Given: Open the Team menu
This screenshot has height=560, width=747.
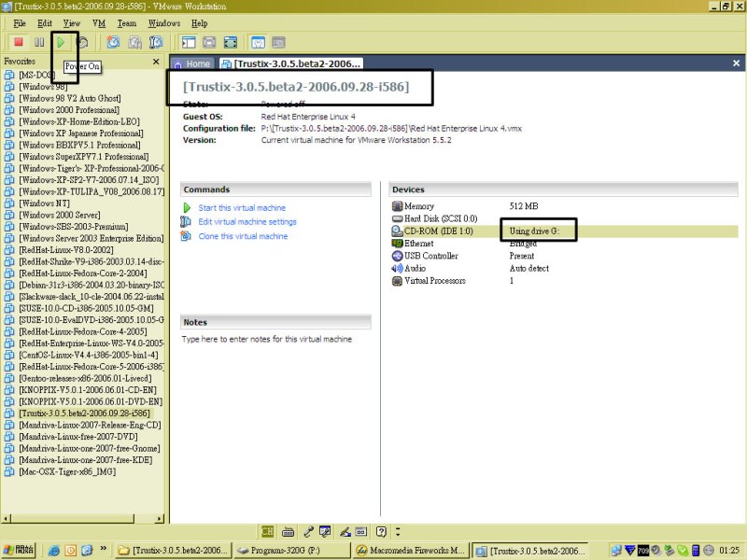Looking at the screenshot, I should point(127,23).
